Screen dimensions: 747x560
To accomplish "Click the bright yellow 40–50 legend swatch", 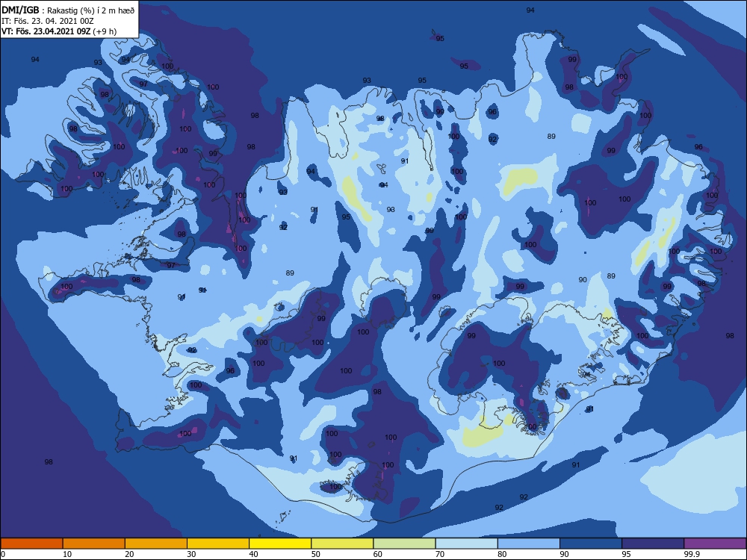I will pyautogui.click(x=280, y=544).
